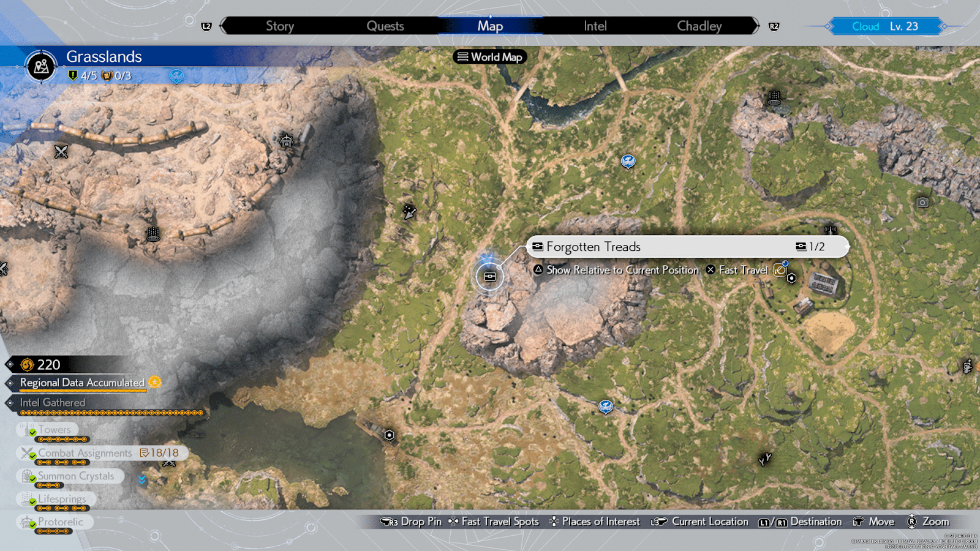The image size is (980, 551).
Task: Click the chocobo stop icon south of Forgotten Treads
Action: pyautogui.click(x=606, y=407)
